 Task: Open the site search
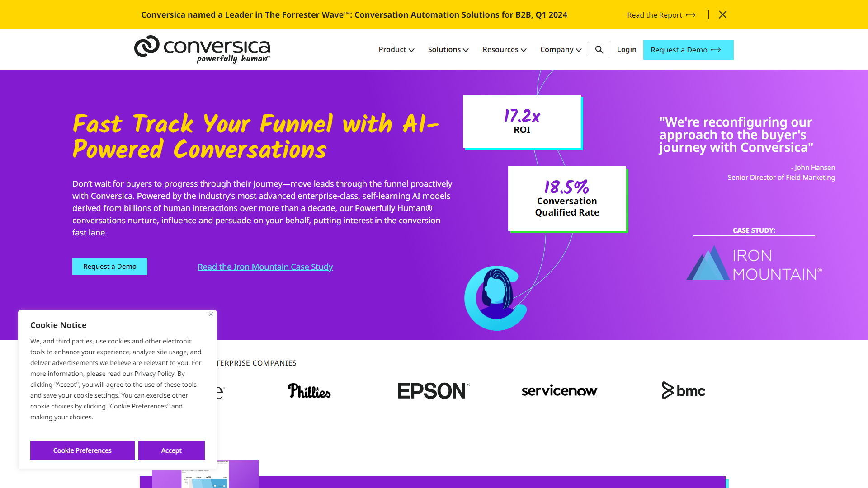pyautogui.click(x=599, y=49)
